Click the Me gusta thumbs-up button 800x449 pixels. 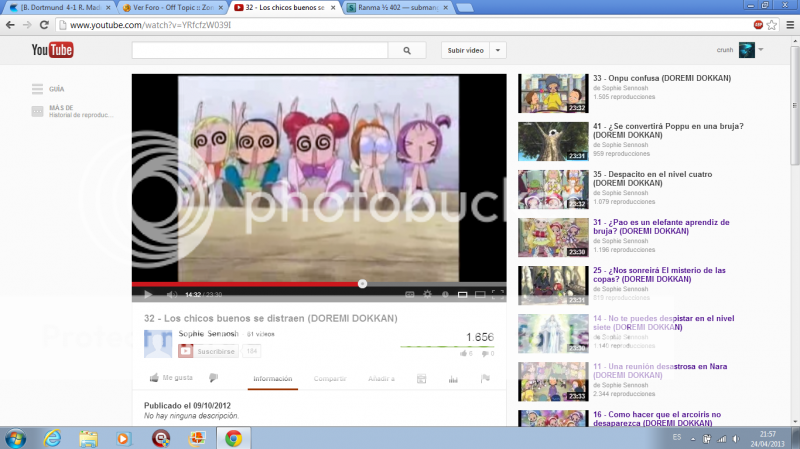[x=171, y=378]
